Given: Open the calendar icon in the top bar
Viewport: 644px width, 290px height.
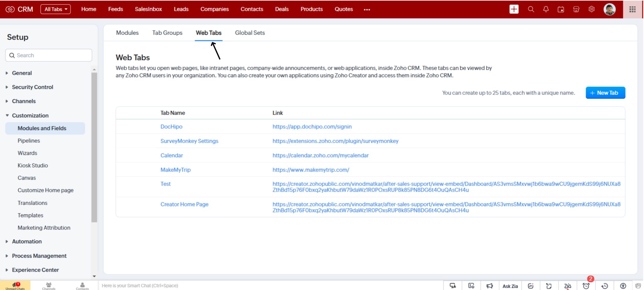Looking at the screenshot, I should point(561,9).
